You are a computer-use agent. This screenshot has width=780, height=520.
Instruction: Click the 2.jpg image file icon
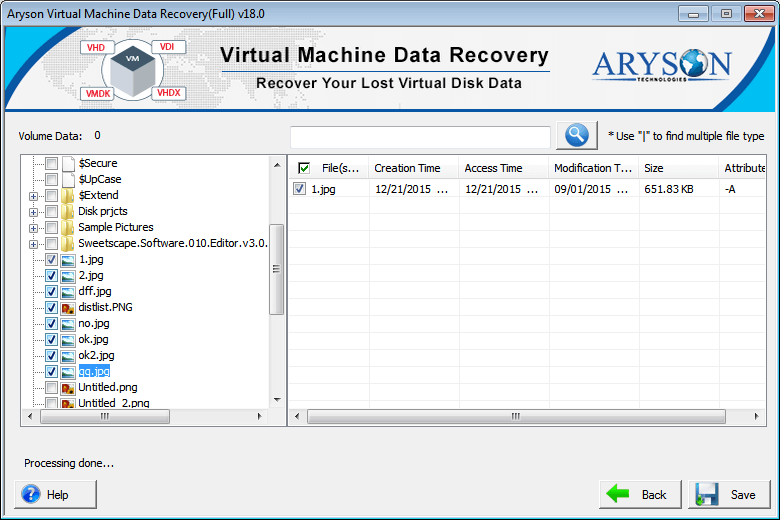tap(68, 276)
